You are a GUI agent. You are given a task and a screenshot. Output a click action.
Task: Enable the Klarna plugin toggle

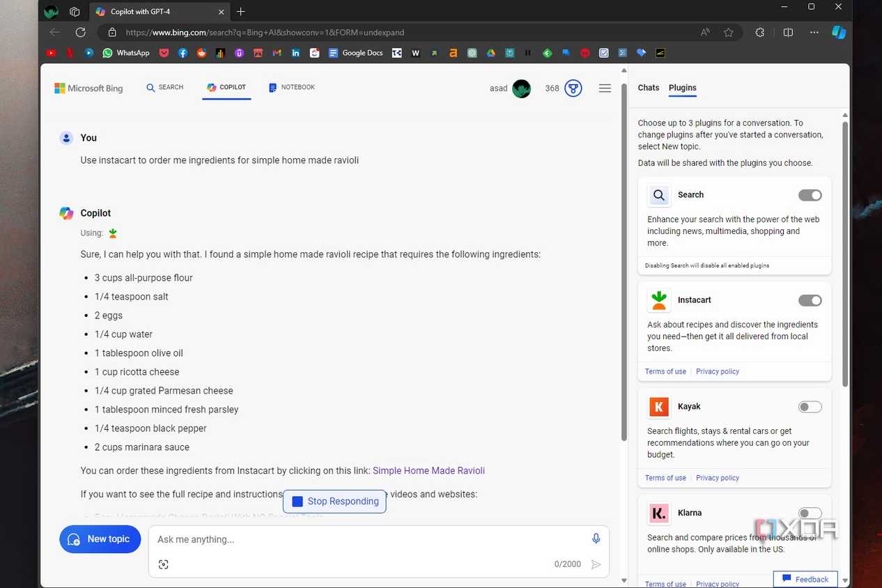810,513
